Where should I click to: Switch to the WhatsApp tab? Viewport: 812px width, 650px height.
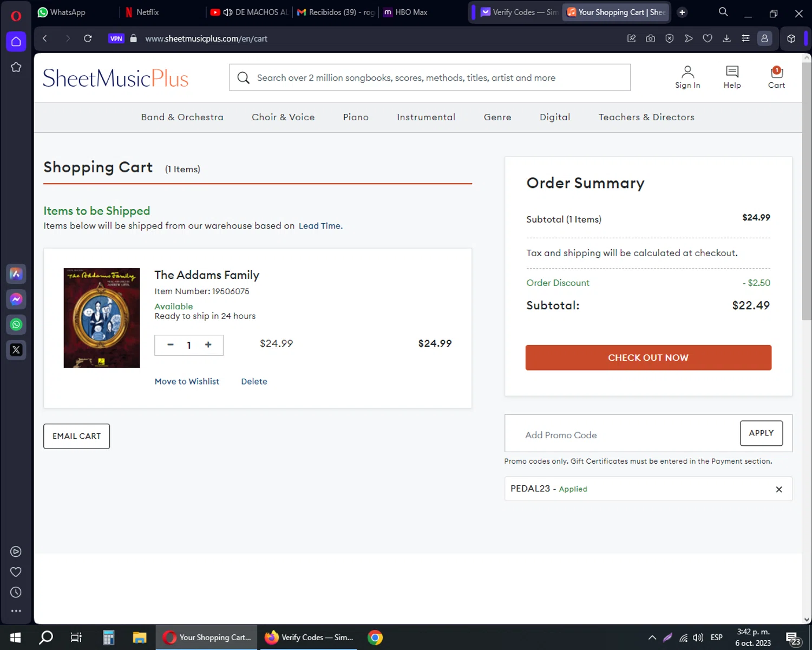pos(75,12)
